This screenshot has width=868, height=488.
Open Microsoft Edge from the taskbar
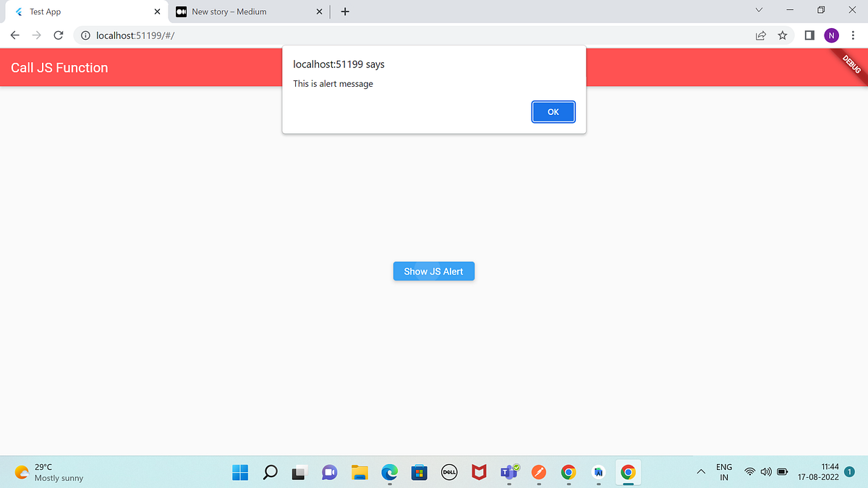coord(389,472)
